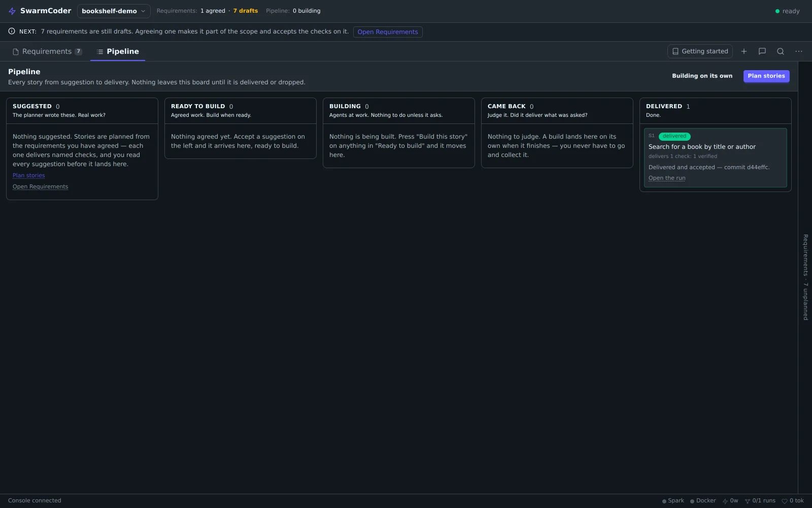Click the 0/1 runs status item

pyautogui.click(x=760, y=501)
